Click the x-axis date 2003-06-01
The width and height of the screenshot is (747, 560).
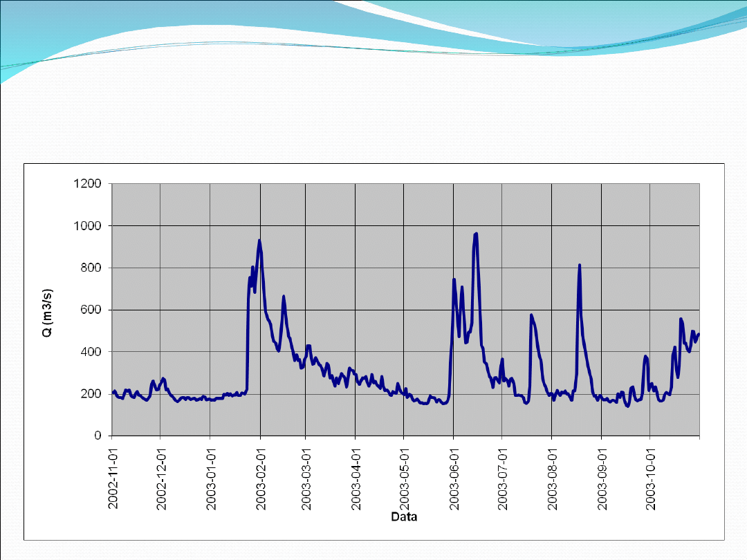coord(454,478)
